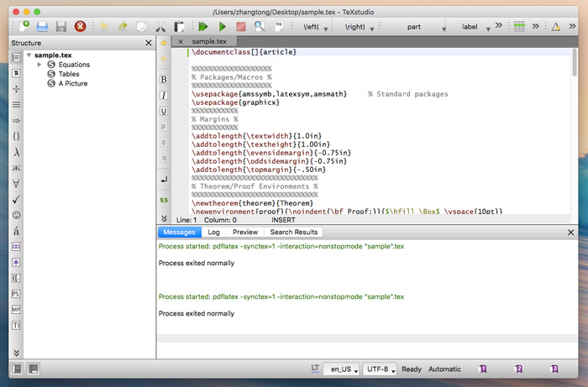Close the Structure panel

click(x=149, y=43)
